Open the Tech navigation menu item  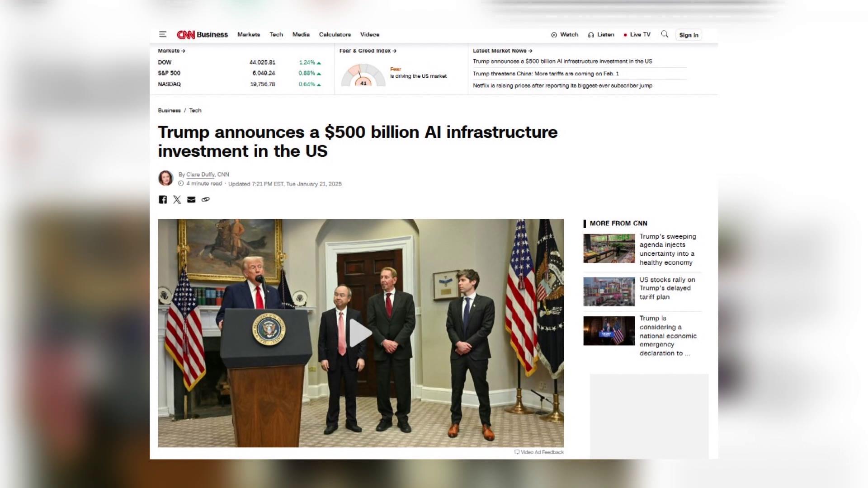point(276,35)
